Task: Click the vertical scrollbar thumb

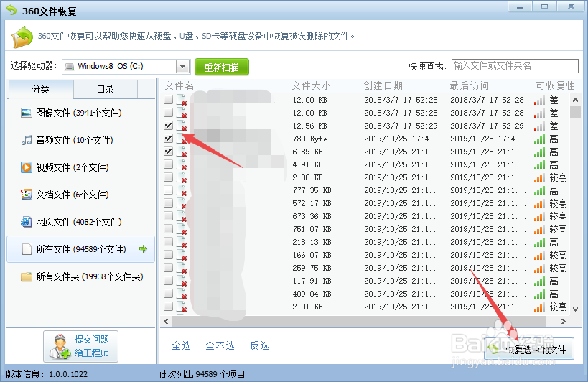Action: click(x=575, y=112)
